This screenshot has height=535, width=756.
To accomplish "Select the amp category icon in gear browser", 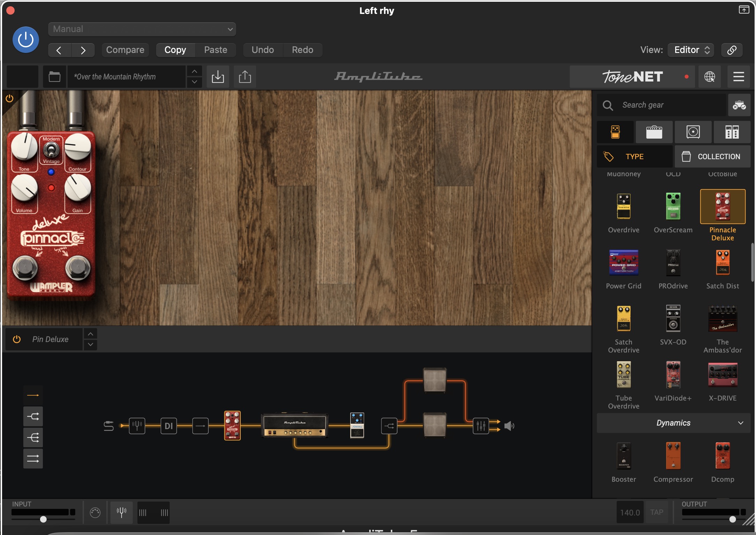I will coord(654,132).
